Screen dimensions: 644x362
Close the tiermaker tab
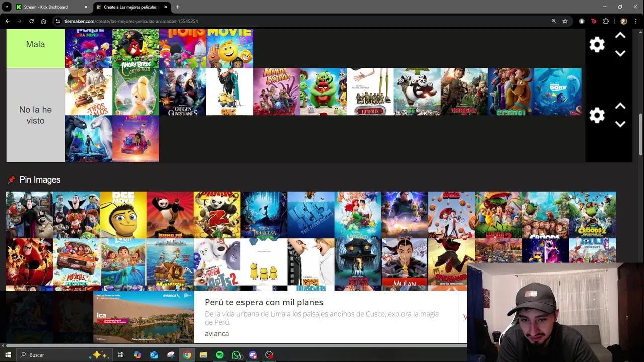pos(165,7)
